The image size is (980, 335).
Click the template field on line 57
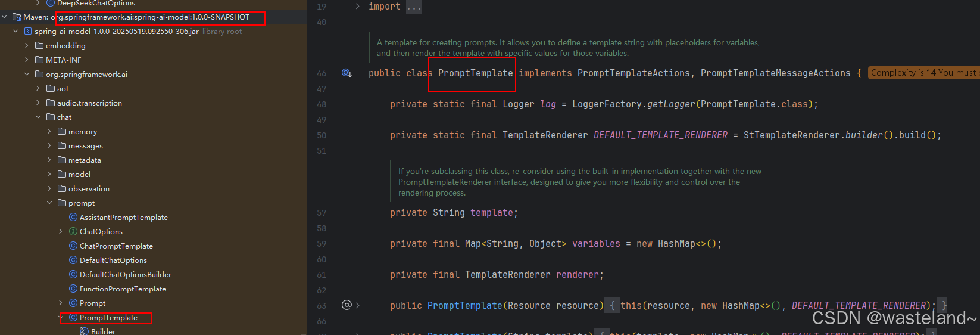492,213
